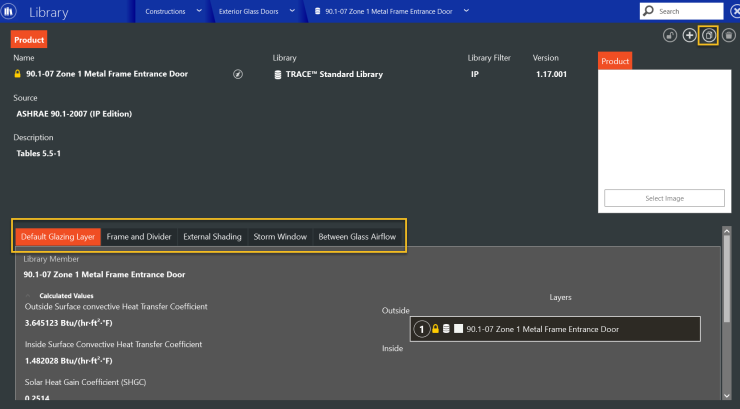
Task: Click the orange Product label button
Action: (29, 40)
